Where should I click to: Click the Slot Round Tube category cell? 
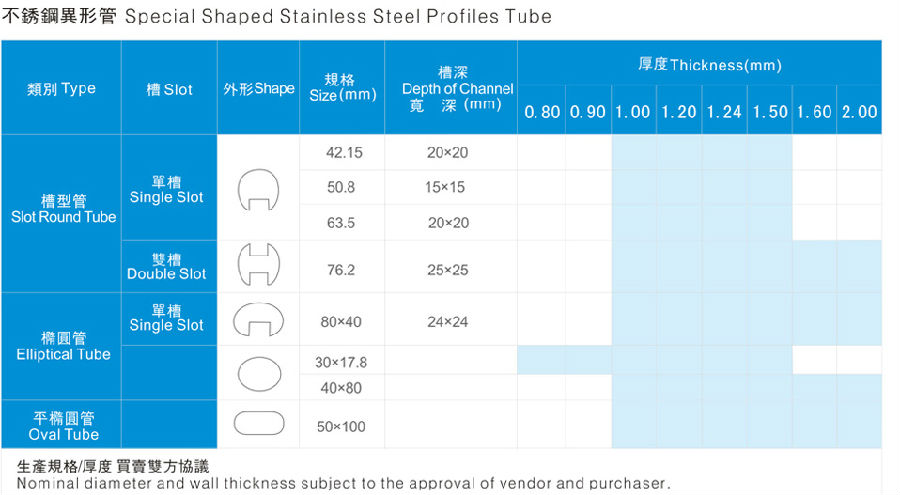[63, 209]
